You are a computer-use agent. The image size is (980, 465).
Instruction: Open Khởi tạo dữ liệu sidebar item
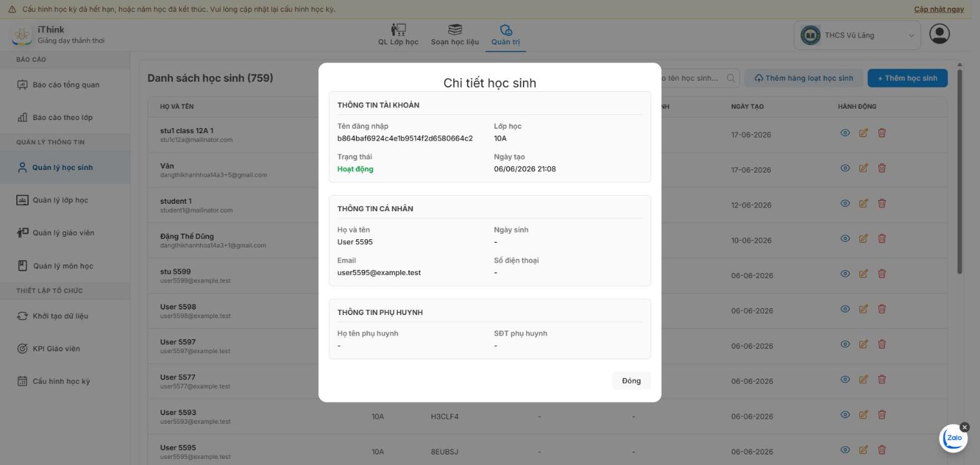click(65, 316)
